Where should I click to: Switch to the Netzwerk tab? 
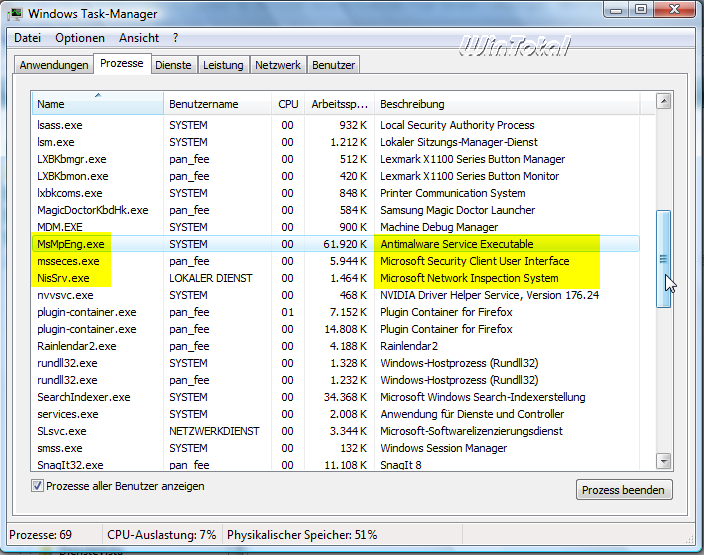pos(278,65)
